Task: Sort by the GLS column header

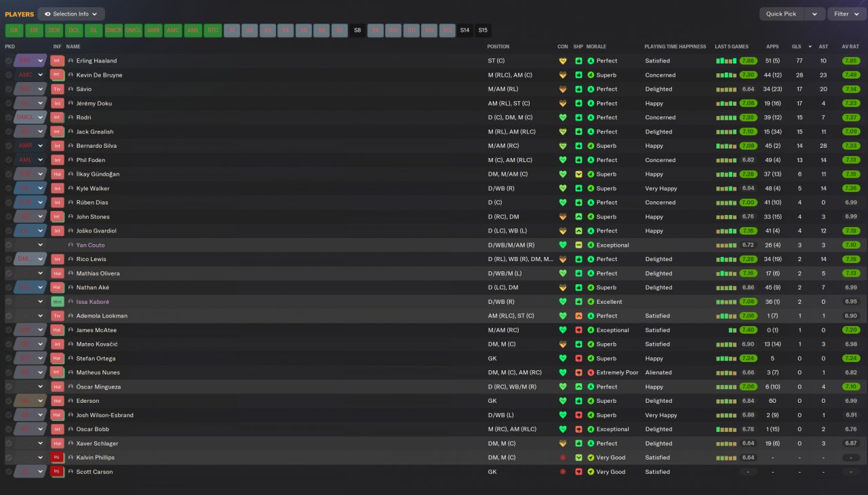Action: tap(796, 47)
